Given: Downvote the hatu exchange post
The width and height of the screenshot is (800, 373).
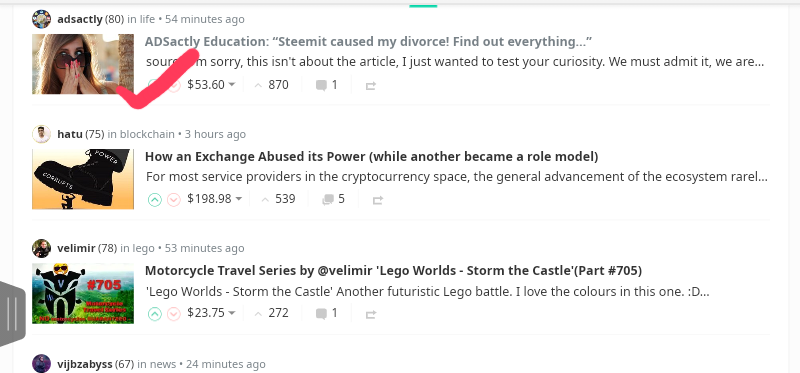Looking at the screenshot, I should coord(174,200).
